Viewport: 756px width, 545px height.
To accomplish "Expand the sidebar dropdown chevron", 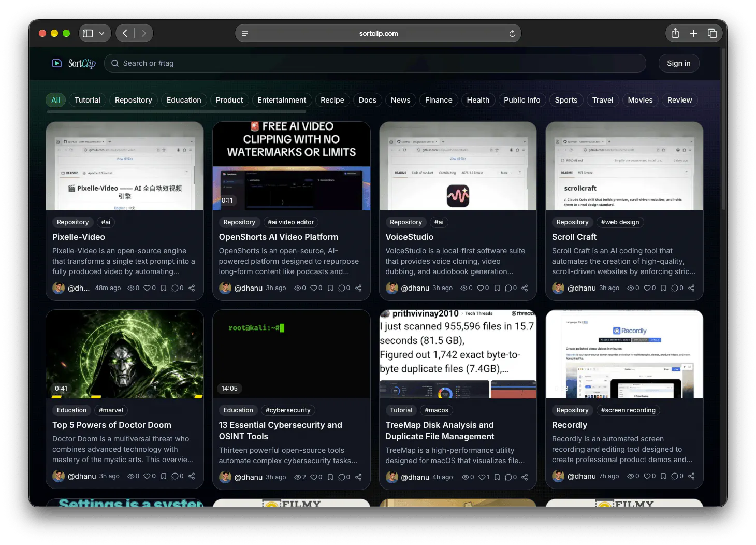I will [x=102, y=33].
